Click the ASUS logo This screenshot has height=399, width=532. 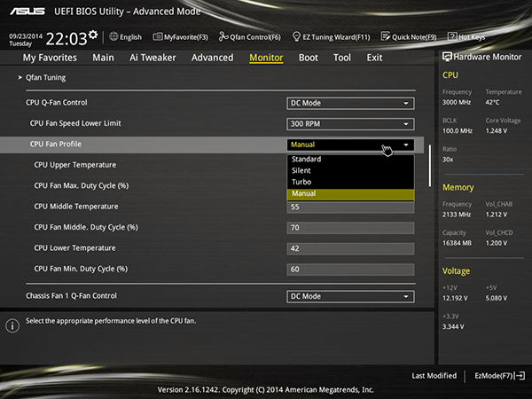27,12
